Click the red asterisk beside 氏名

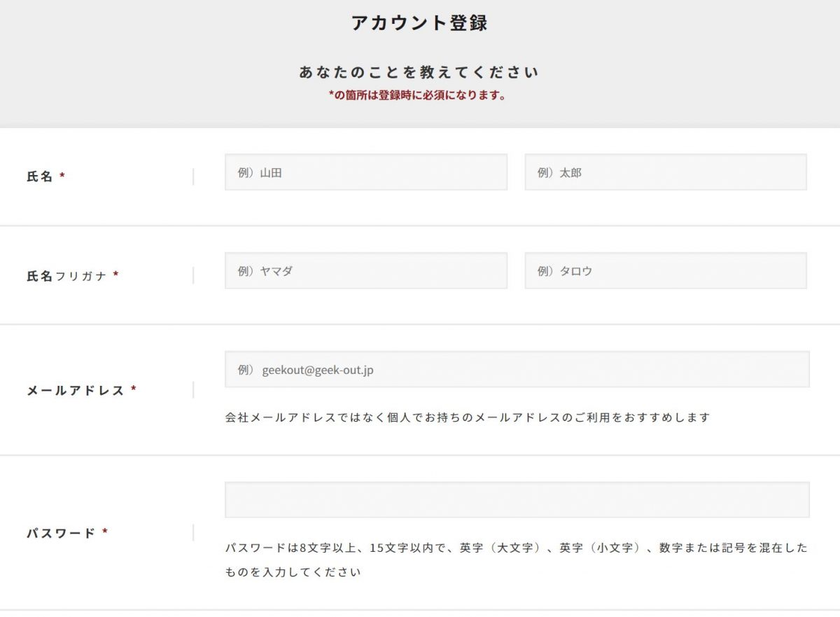pyautogui.click(x=62, y=177)
